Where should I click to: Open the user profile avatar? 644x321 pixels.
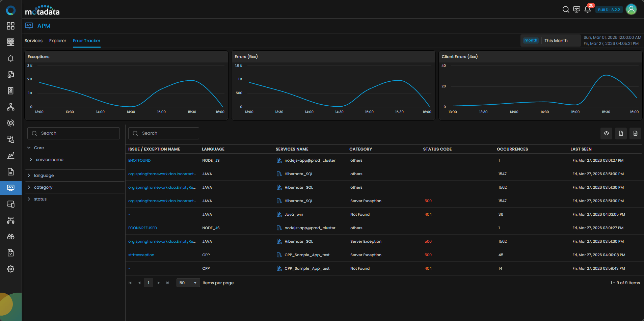631,9
